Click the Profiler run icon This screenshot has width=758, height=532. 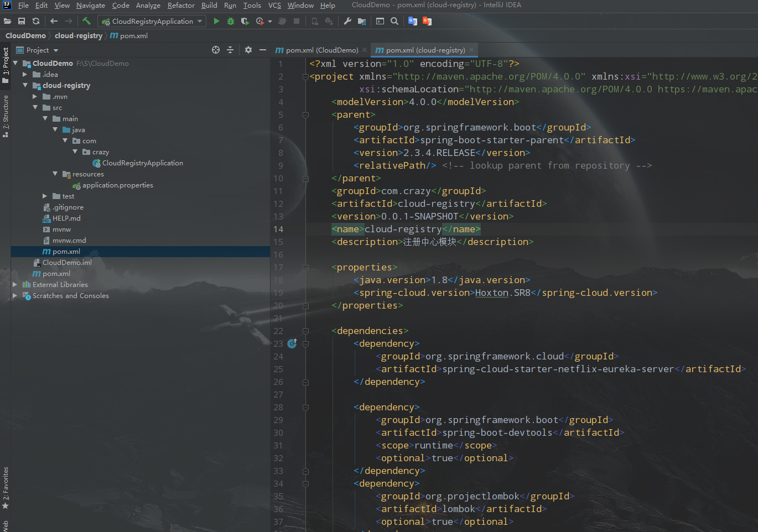(260, 21)
